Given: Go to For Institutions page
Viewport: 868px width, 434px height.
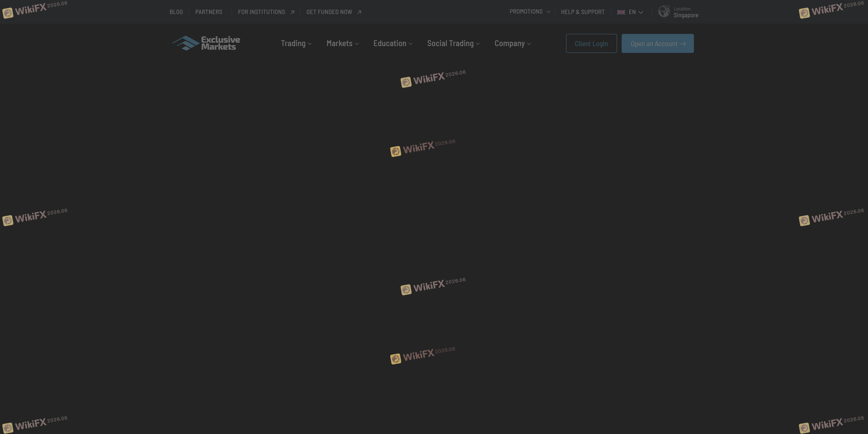Looking at the screenshot, I should coord(262,12).
